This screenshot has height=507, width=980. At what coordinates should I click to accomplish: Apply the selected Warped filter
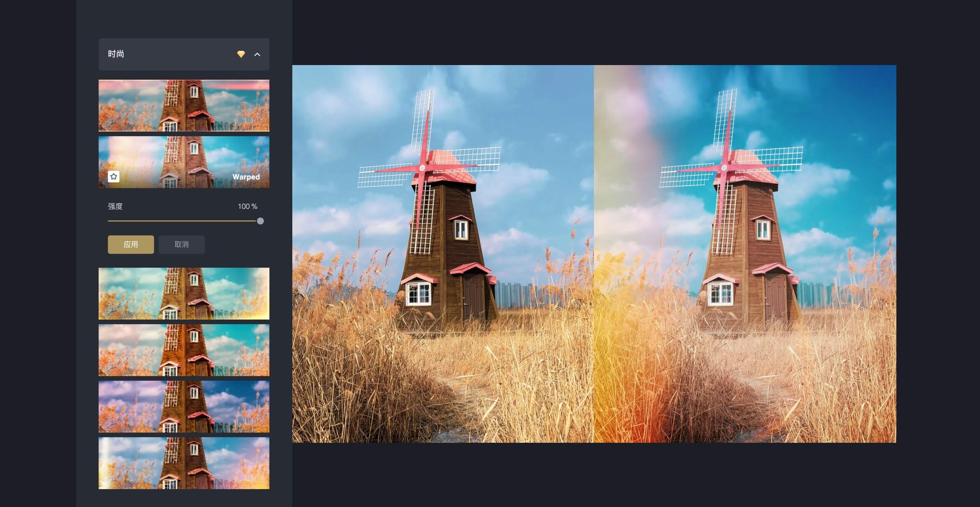129,244
